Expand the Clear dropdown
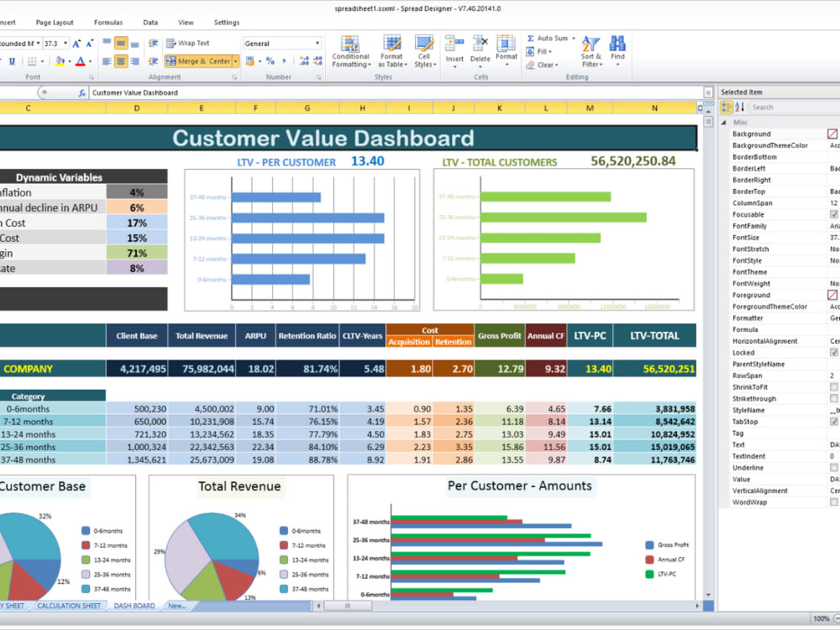840x630 pixels. (556, 66)
